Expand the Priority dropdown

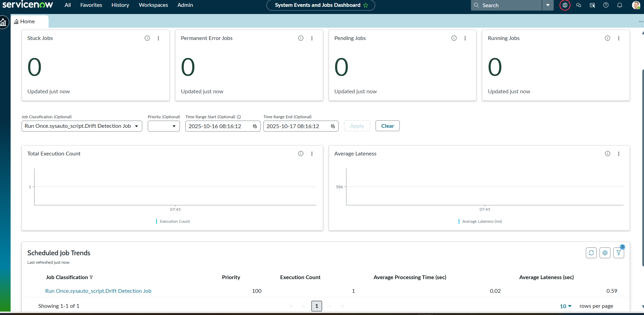164,126
